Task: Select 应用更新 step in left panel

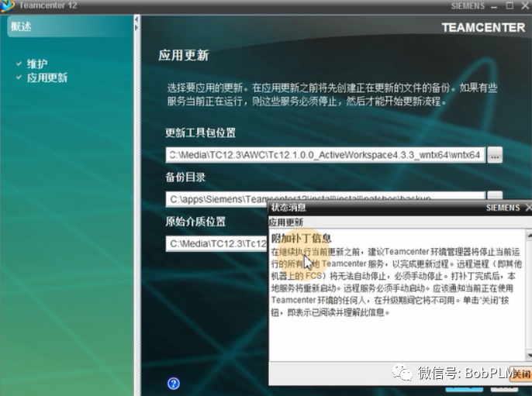Action: pos(47,77)
